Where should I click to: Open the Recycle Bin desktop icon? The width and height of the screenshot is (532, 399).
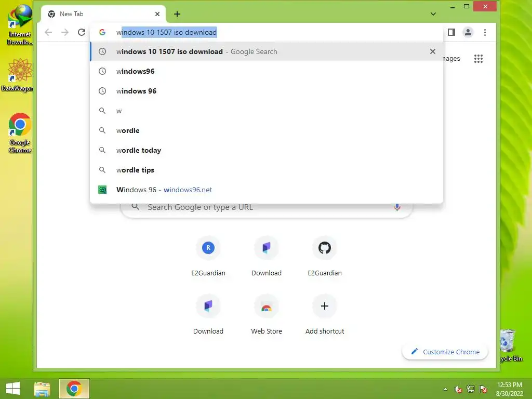tap(511, 345)
